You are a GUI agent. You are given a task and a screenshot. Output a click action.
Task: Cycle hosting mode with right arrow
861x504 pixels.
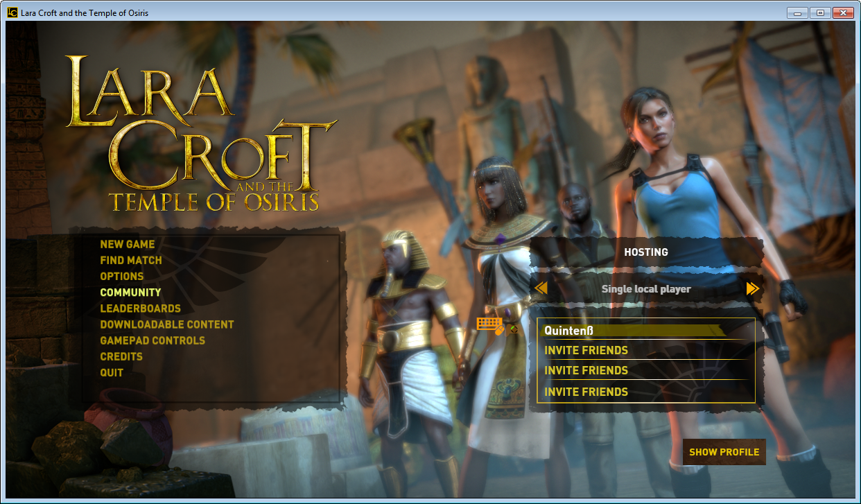pos(753,288)
